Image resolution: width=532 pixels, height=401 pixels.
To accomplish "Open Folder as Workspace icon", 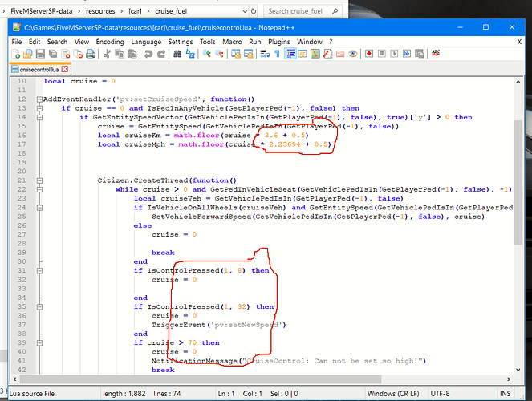I will tap(340, 54).
